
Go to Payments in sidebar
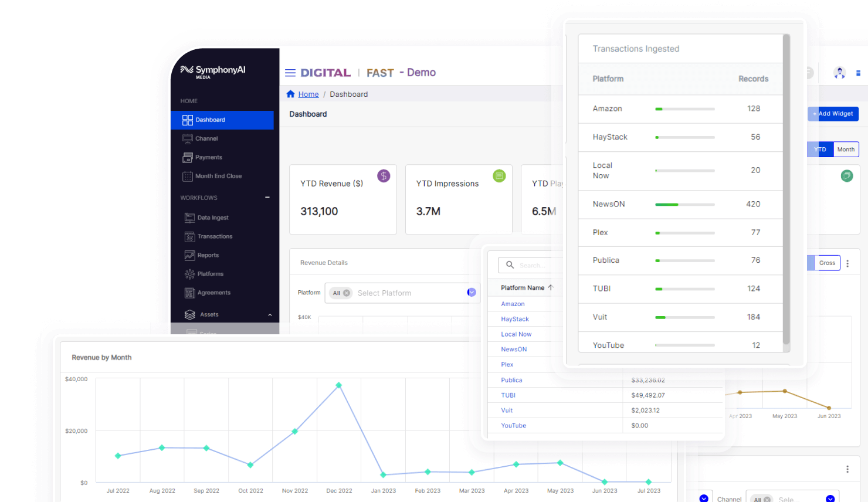click(x=209, y=157)
